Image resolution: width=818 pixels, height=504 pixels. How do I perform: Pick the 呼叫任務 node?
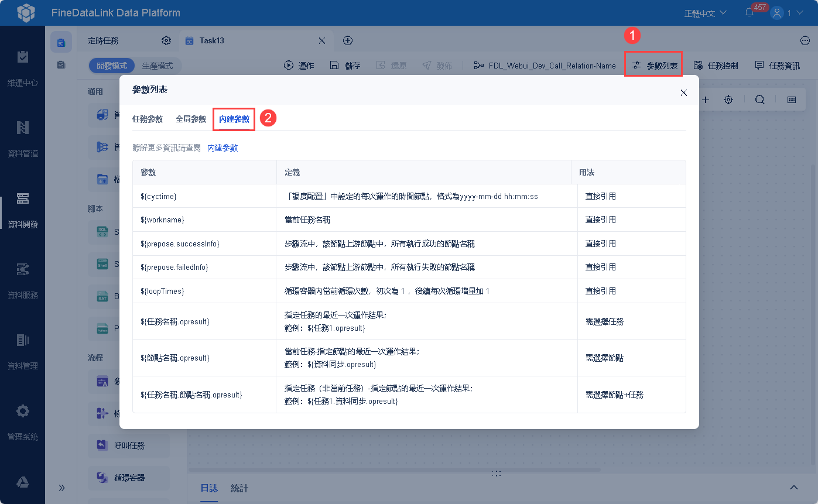pos(129,445)
